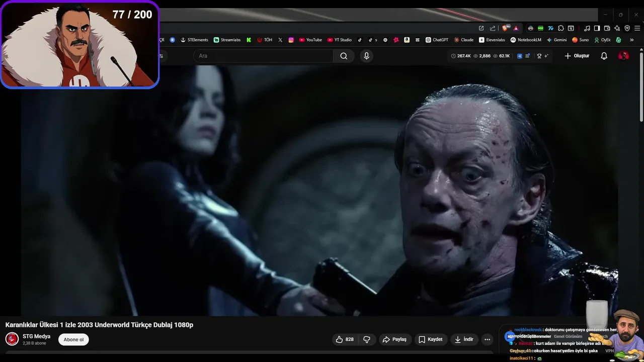Open the music note media control icon
The height and width of the screenshot is (362, 644).
(587, 28)
